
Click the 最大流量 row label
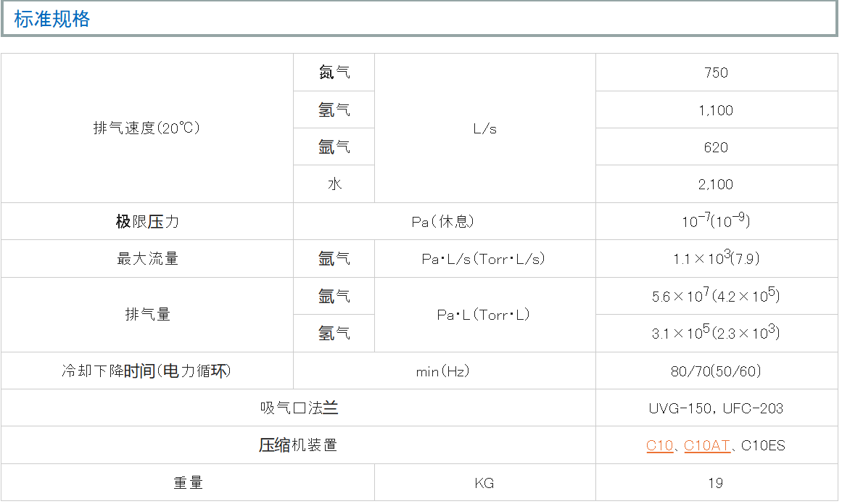tap(147, 259)
